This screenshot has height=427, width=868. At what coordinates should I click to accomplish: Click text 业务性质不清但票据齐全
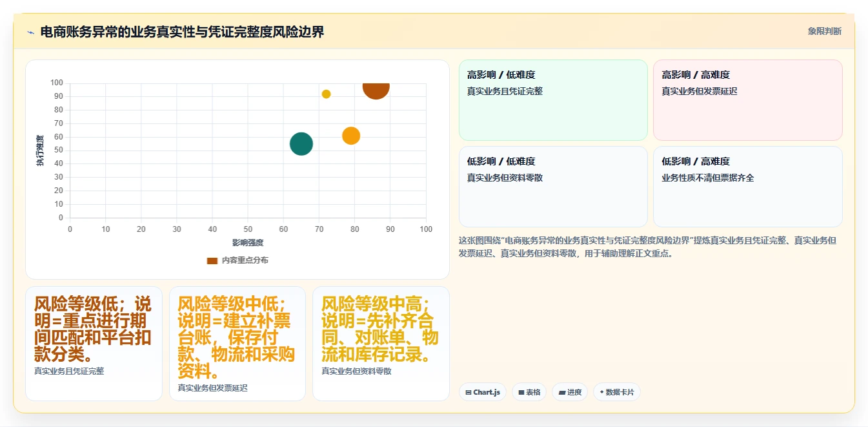[708, 178]
